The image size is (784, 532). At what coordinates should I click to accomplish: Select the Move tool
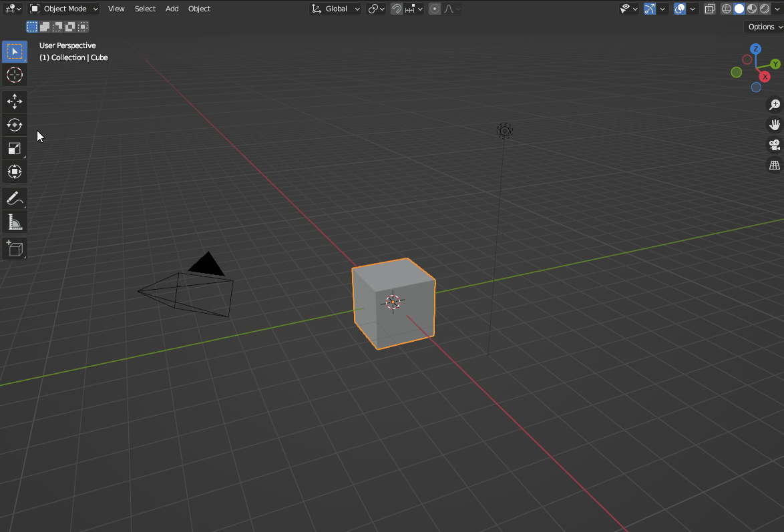[15, 101]
